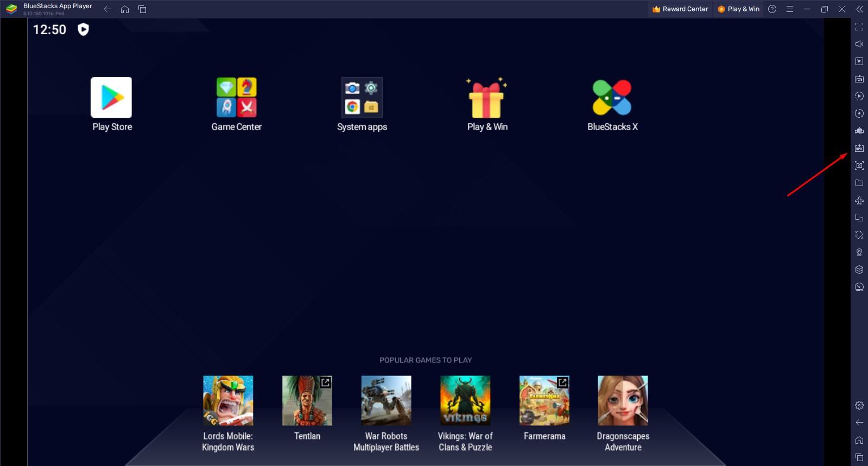Open the keyboard game controls icon
This screenshot has width=868, height=466.
click(859, 79)
